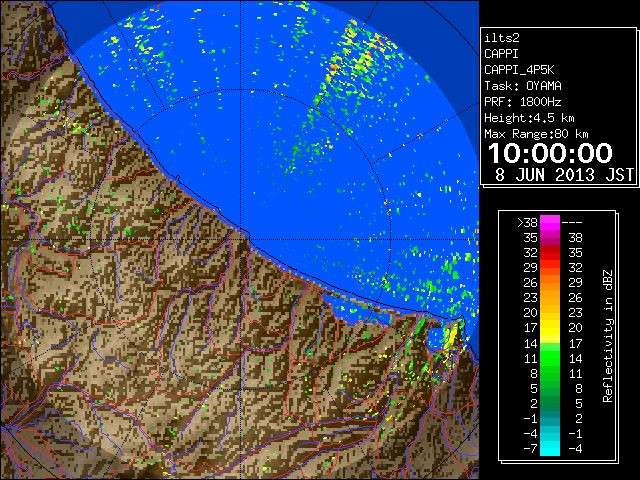Click the Height:4.5 km line
The width and height of the screenshot is (640, 480).
529,118
